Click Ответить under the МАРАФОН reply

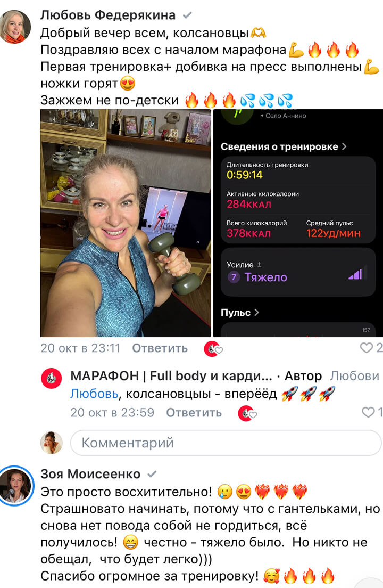point(194,413)
